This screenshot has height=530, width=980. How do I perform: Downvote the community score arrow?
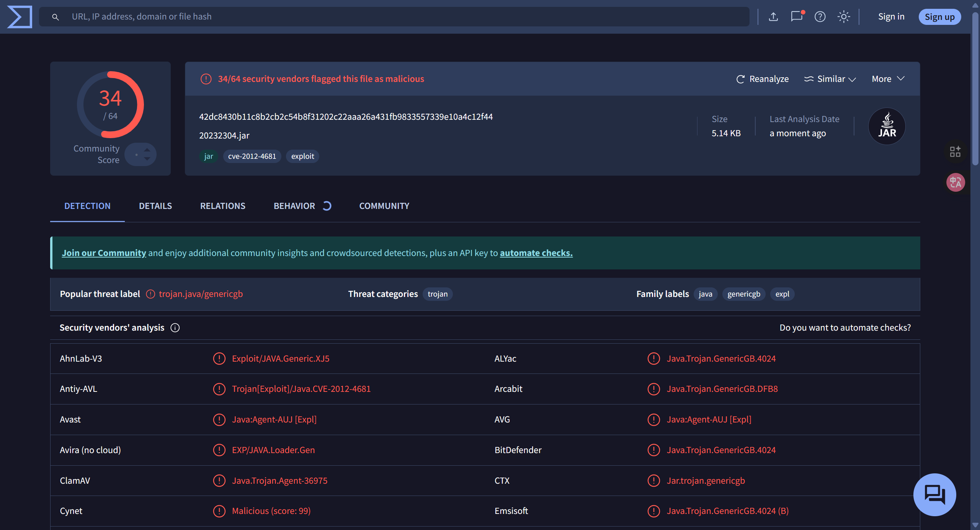click(x=147, y=159)
